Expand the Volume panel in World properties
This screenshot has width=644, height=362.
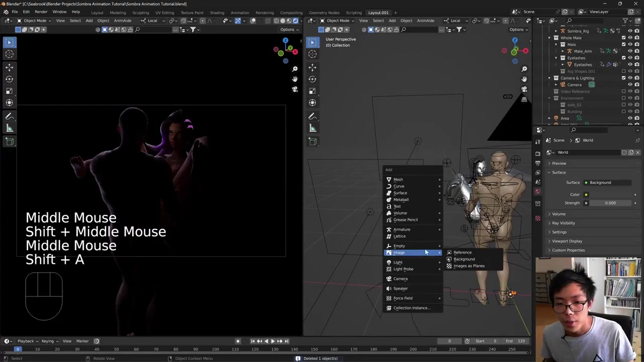click(558, 214)
